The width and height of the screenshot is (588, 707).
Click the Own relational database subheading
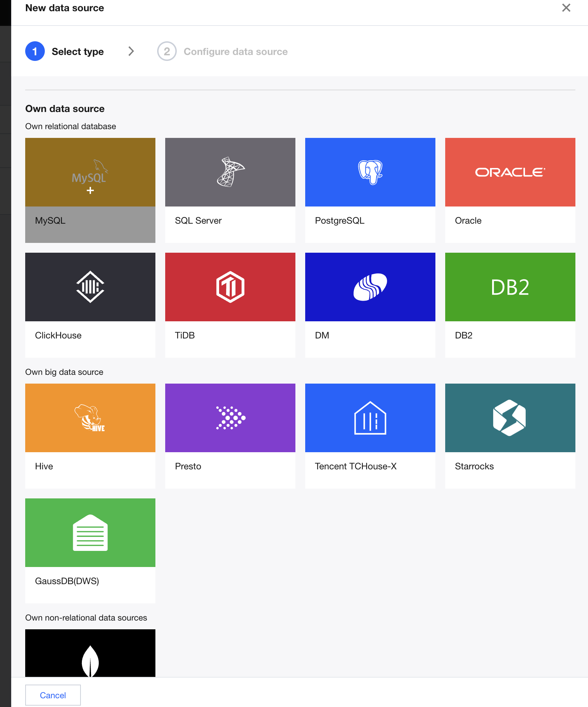(71, 126)
